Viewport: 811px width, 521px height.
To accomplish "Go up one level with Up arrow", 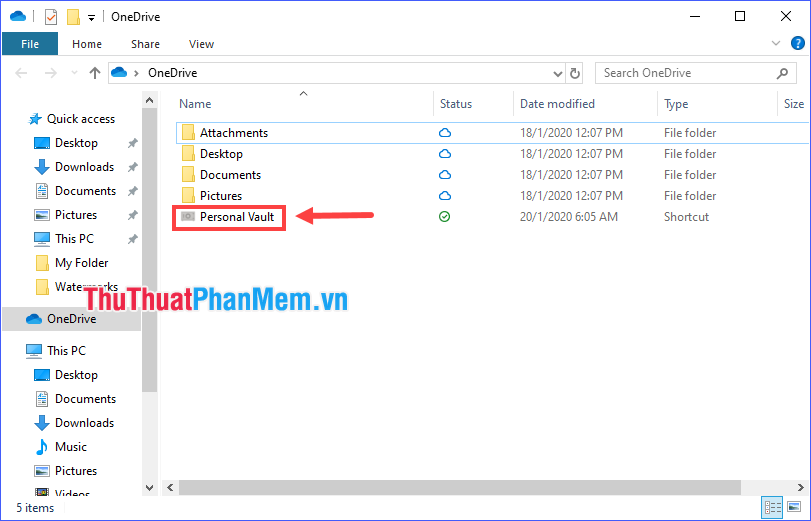I will pyautogui.click(x=95, y=73).
